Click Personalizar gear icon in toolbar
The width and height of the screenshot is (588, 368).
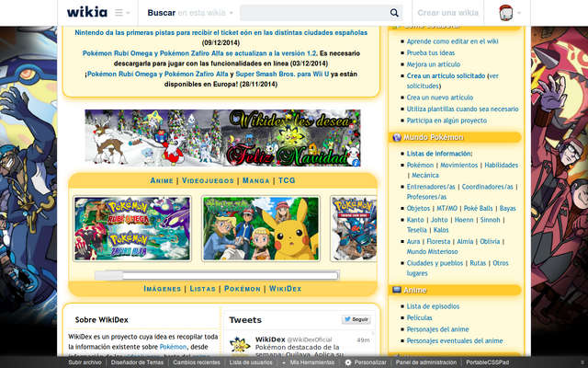tap(348, 362)
